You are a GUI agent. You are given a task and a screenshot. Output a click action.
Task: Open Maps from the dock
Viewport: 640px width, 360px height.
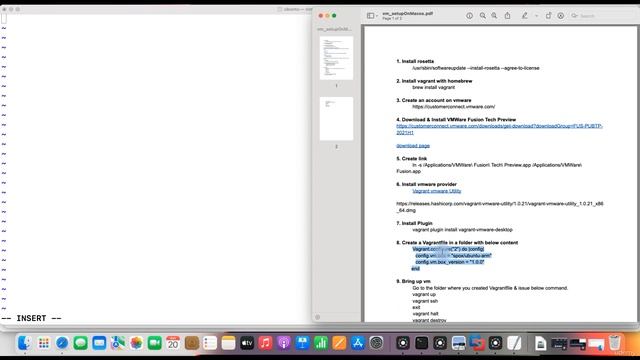point(118,343)
